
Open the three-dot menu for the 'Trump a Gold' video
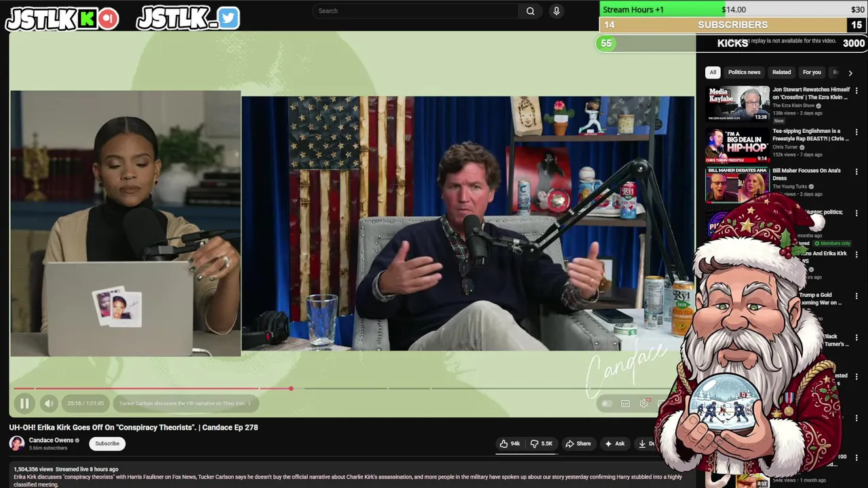click(x=856, y=296)
